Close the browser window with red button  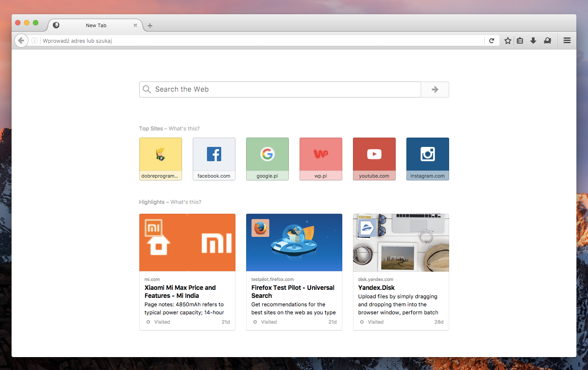click(x=18, y=23)
